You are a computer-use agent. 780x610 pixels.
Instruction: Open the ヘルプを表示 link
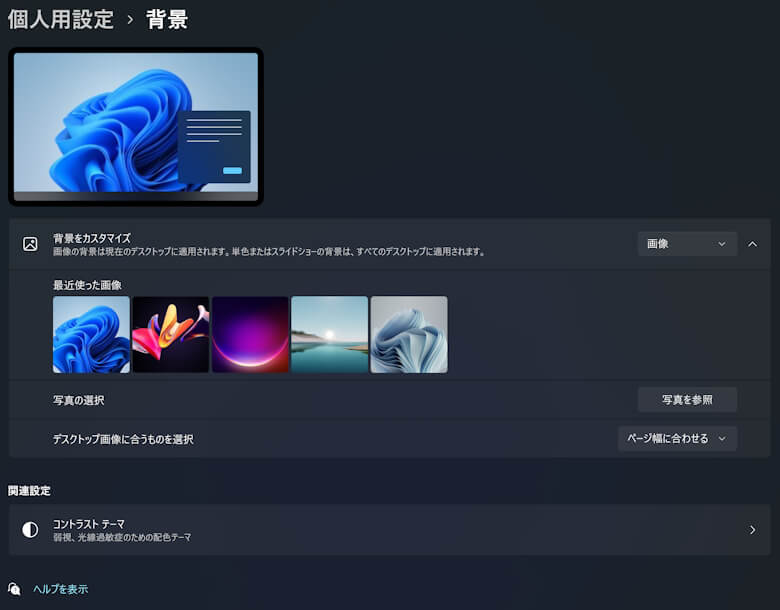(60, 589)
